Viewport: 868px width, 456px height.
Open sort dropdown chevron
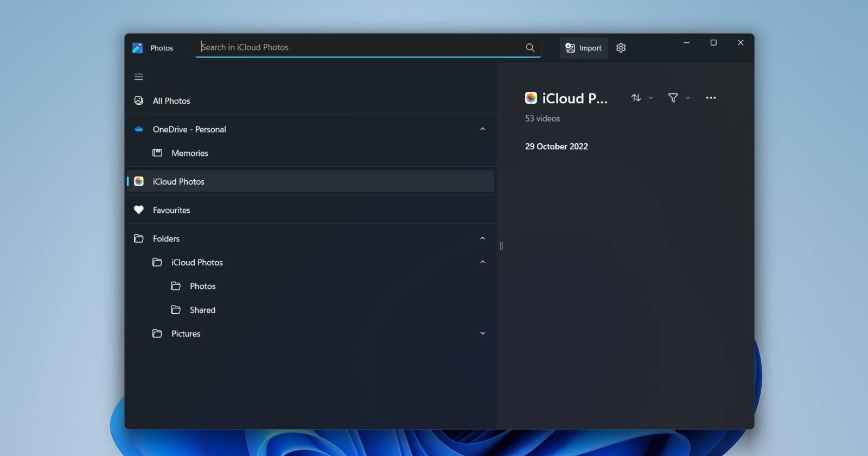651,98
